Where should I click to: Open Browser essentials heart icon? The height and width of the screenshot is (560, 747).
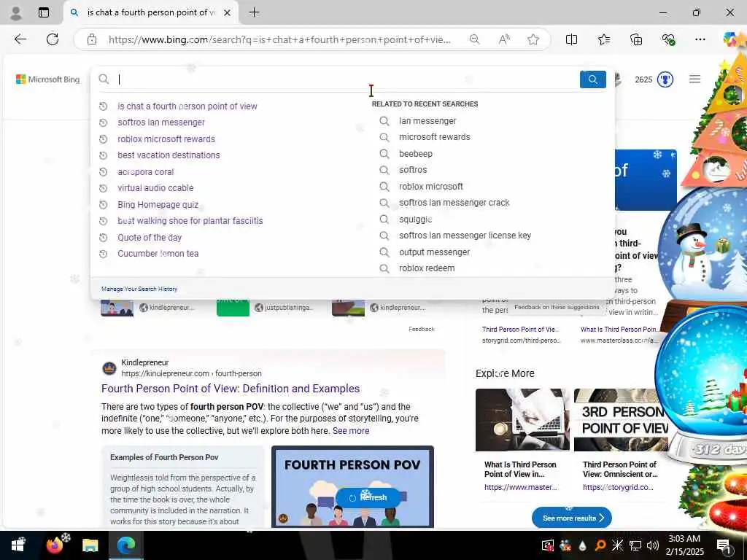(x=668, y=39)
